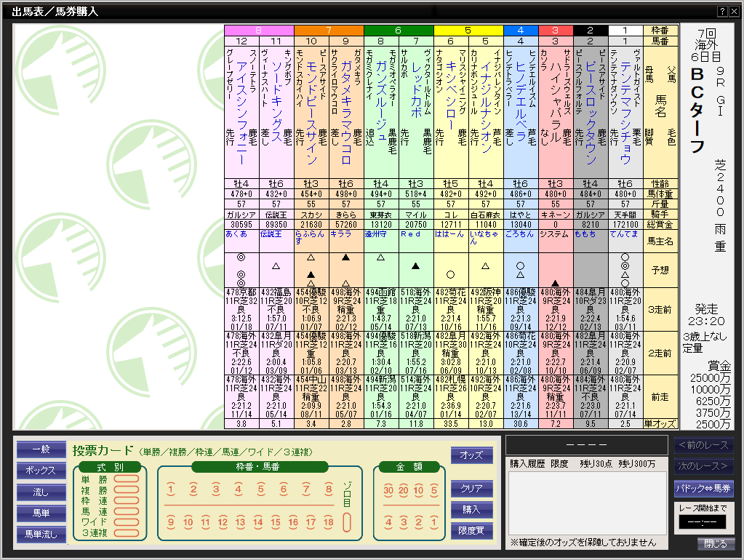Go to previous race with ＜前のレース
Viewport: 744px width, 560px height.
704,445
